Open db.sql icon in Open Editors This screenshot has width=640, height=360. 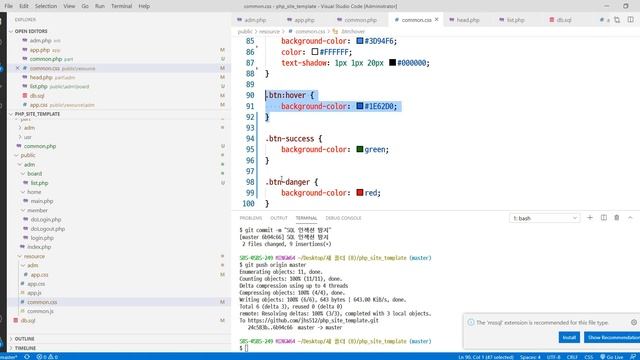pos(25,96)
